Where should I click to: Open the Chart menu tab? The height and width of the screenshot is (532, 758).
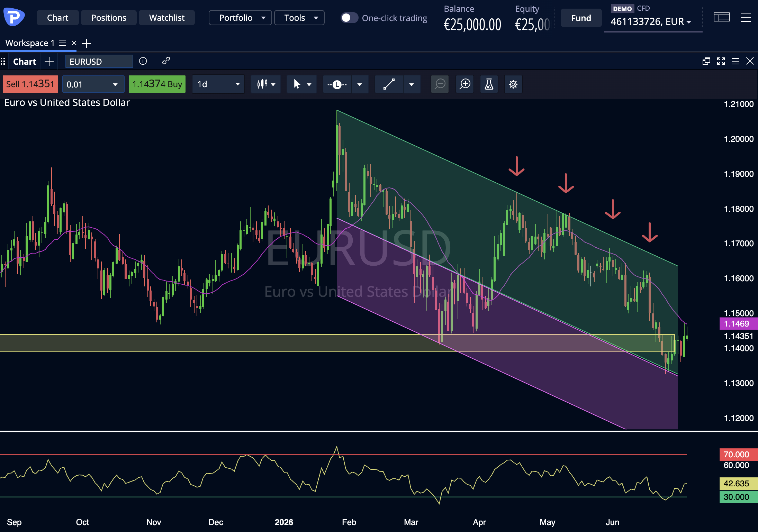point(58,18)
